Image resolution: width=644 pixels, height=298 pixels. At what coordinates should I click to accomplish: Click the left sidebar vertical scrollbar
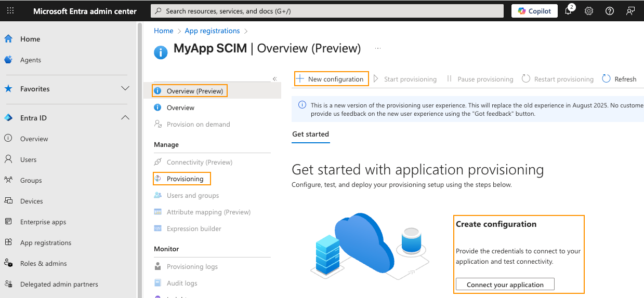[x=139, y=159]
